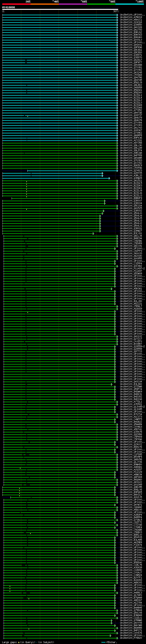
Task: Click the yellow large-gap legend triangle
Action: [x=19, y=642]
